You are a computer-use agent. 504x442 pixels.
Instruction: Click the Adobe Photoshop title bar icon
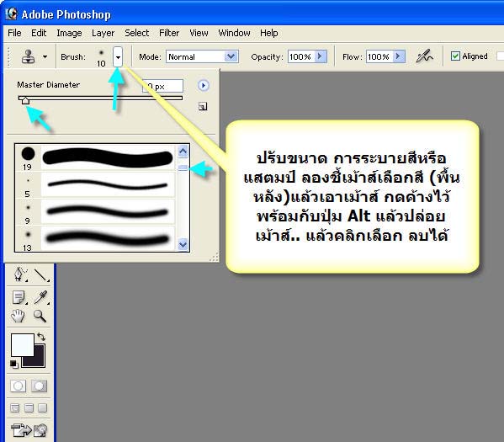pos(11,13)
